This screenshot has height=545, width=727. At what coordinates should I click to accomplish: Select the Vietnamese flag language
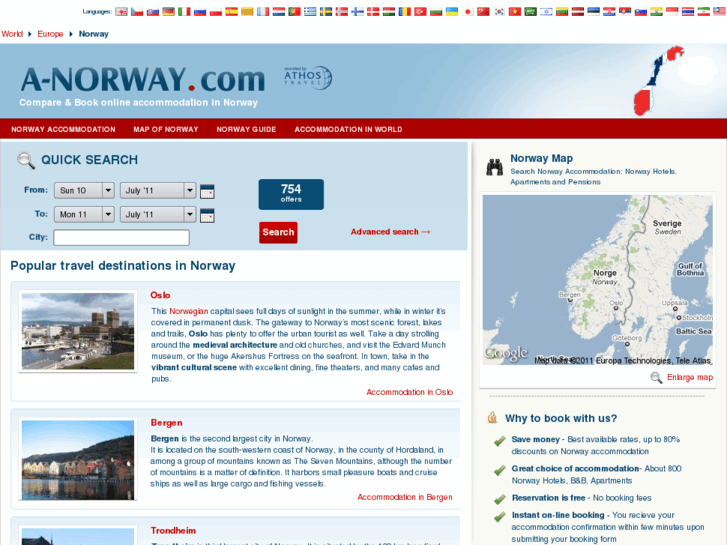tap(515, 12)
